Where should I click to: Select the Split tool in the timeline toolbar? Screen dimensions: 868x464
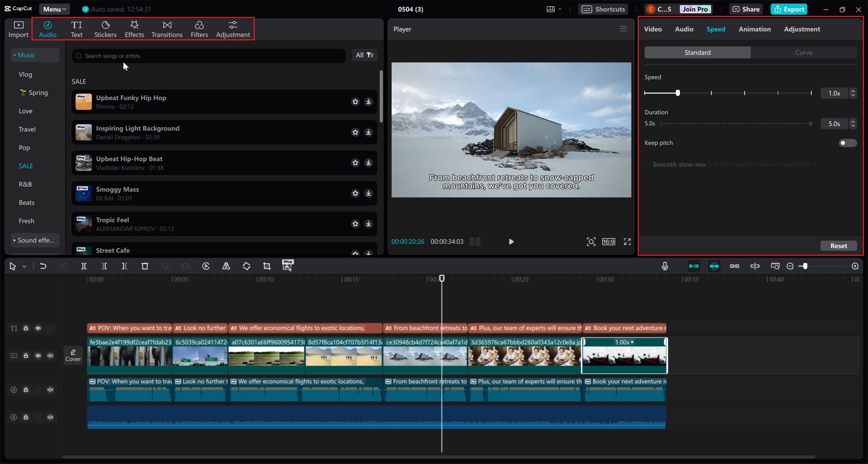pos(84,266)
